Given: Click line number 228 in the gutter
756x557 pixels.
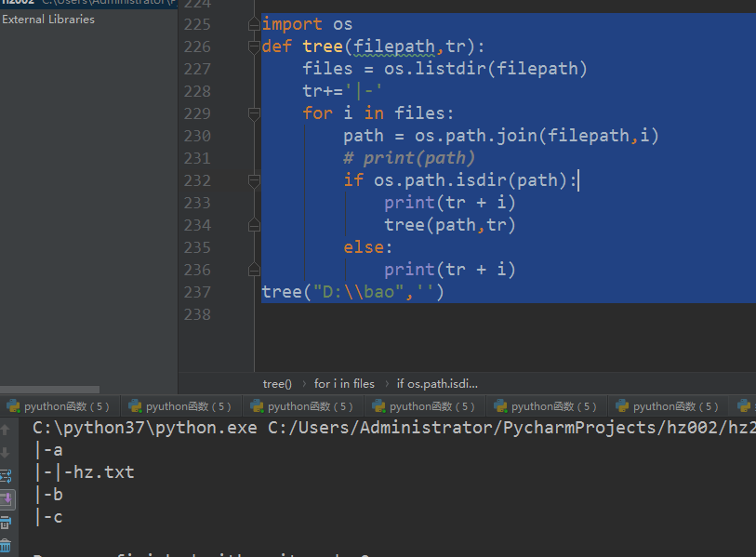Looking at the screenshot, I should point(197,91).
